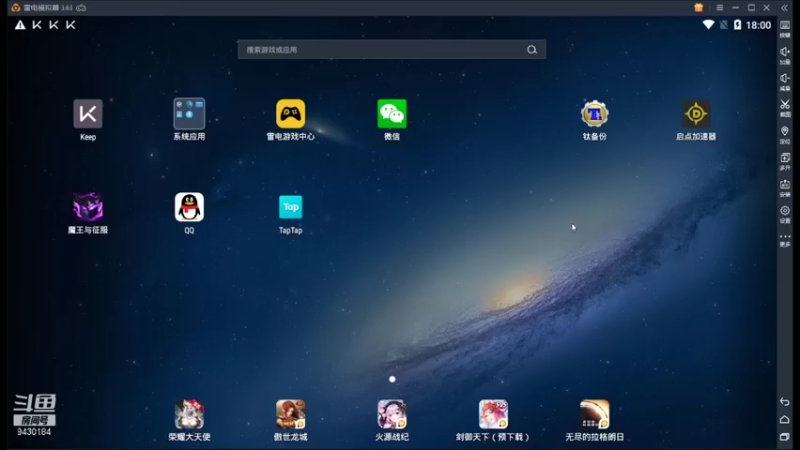Click the search magnifier icon
This screenshot has height=450, width=800.
[532, 49]
